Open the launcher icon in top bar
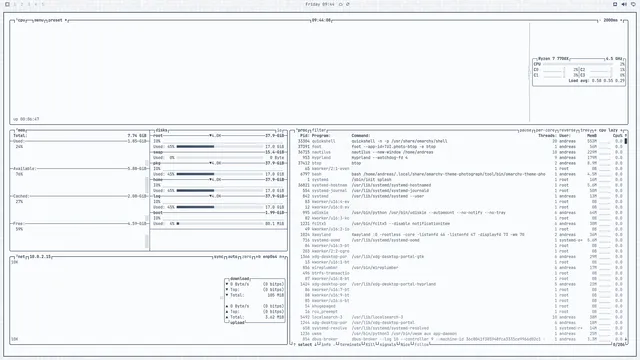Viewport: 640px width, 360px height. 7,4
